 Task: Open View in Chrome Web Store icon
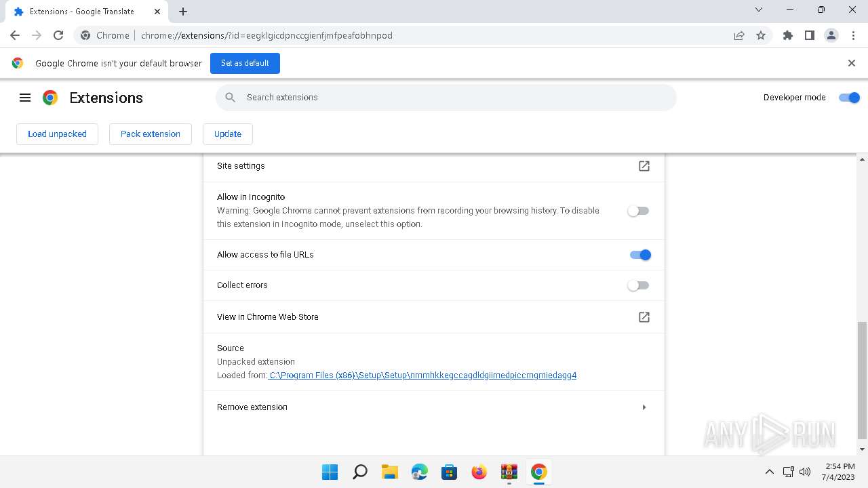644,317
